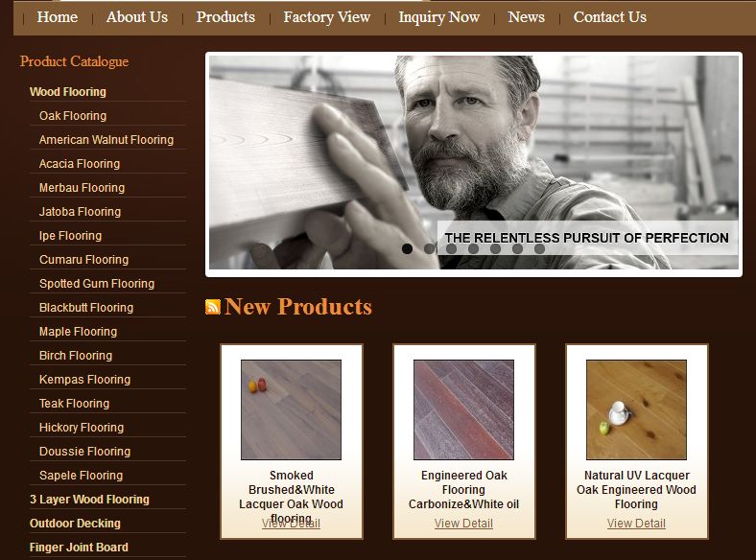Expand the Outdoor Decking category
756x560 pixels.
point(75,524)
